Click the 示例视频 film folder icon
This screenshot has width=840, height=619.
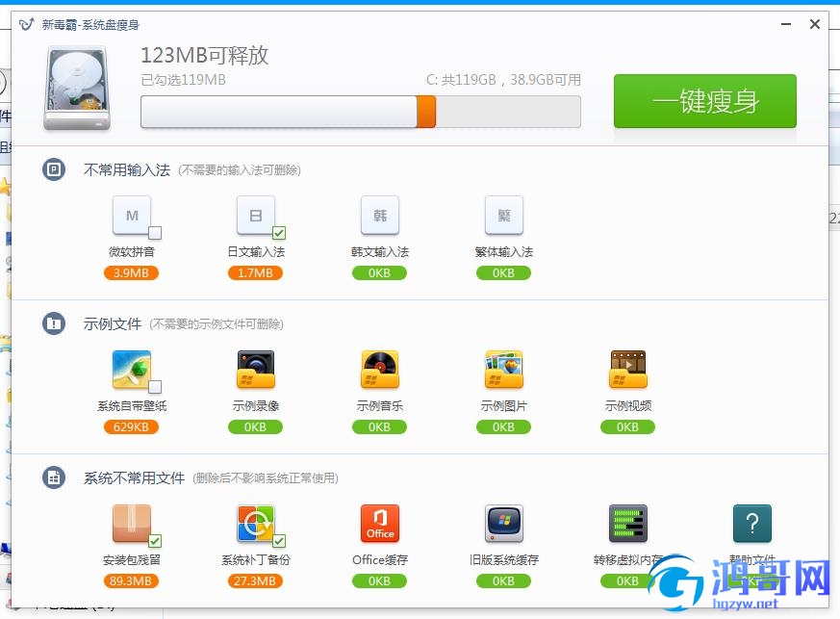pos(628,370)
